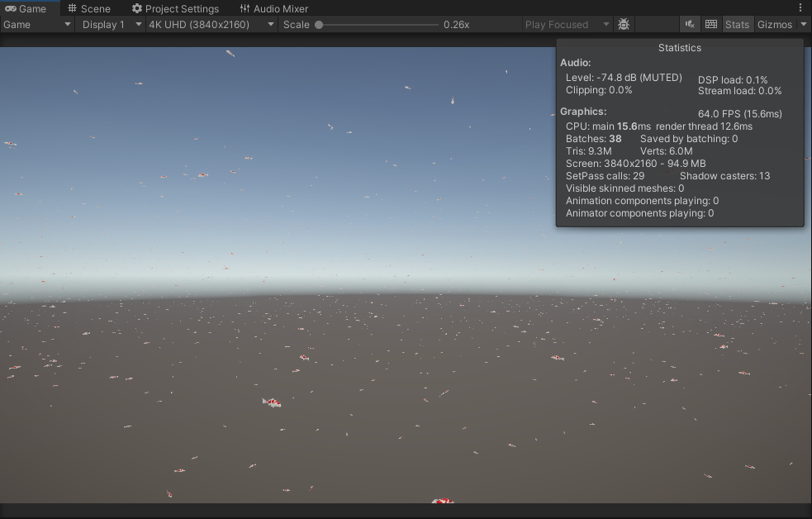Open the Project Settings tab
This screenshot has width=812, height=519.
(x=175, y=8)
